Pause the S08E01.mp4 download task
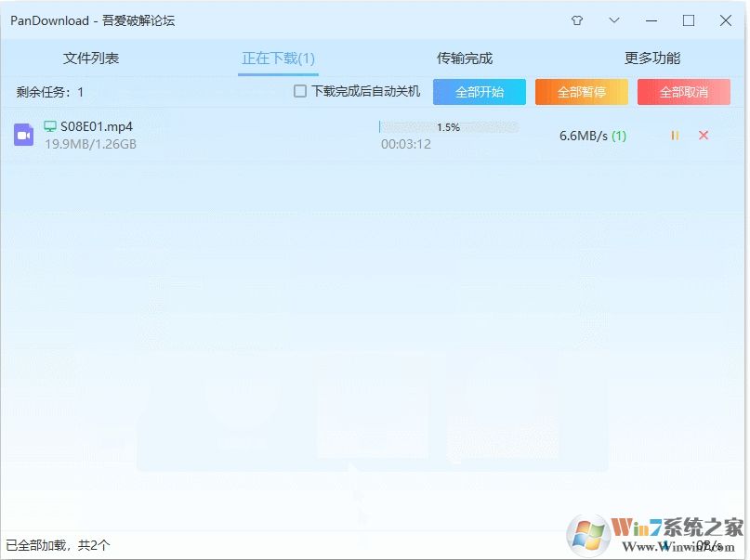The height and width of the screenshot is (560, 750). point(675,135)
